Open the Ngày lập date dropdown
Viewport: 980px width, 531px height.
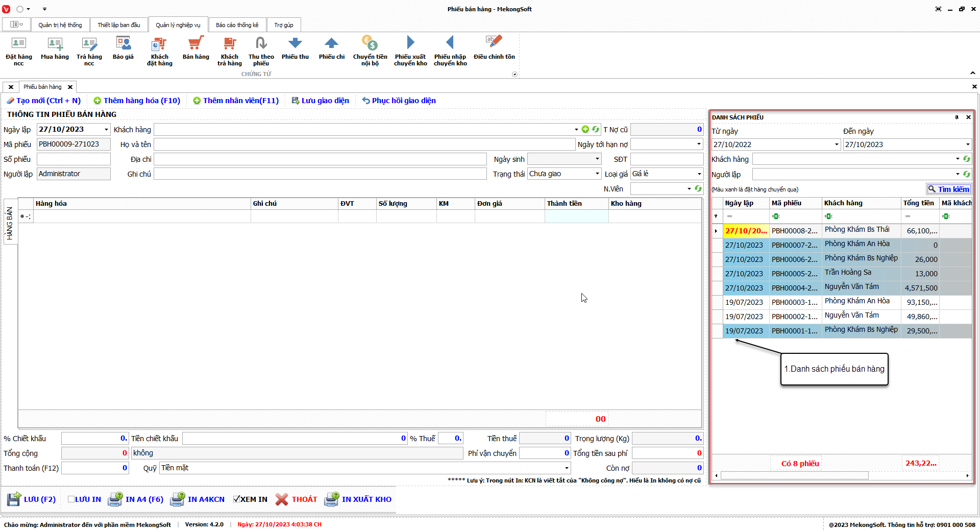[x=106, y=130]
